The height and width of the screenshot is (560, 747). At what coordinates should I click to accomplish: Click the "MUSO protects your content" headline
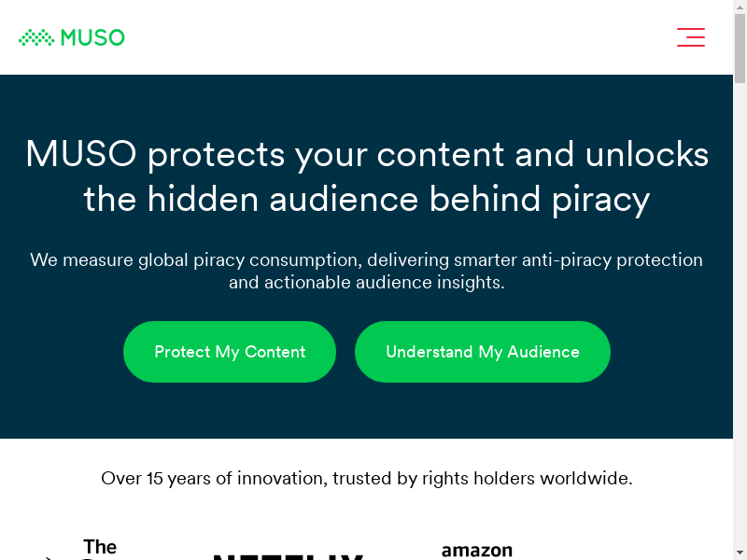point(367,154)
